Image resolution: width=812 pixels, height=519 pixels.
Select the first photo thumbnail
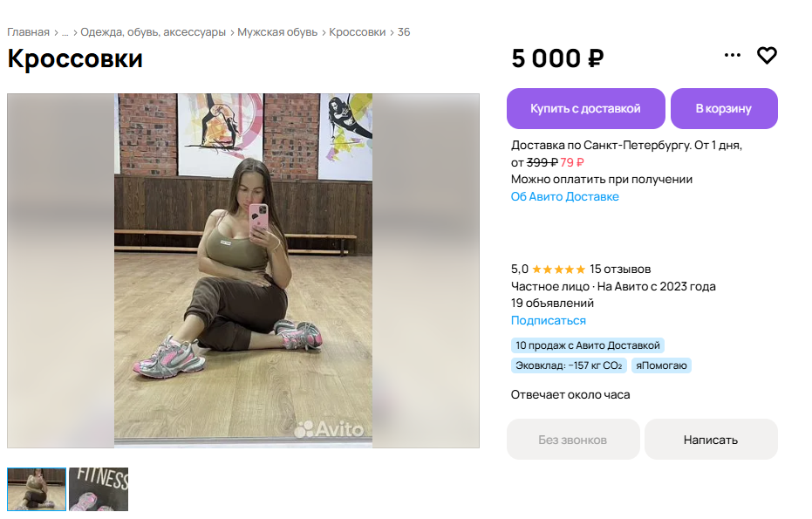pos(37,489)
